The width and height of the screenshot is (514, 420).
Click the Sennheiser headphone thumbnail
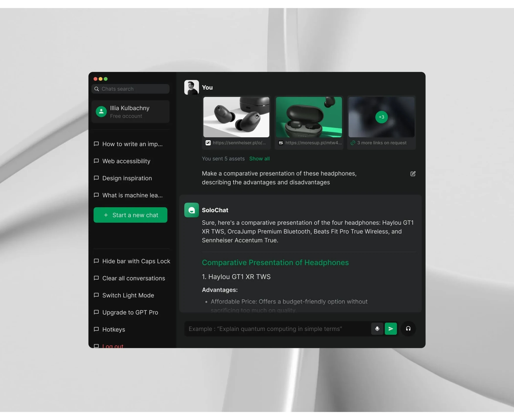(x=236, y=117)
